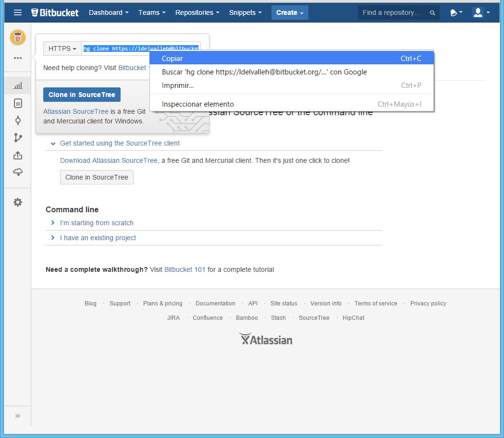Expand "I'm starting from scratch" section
This screenshot has height=438, width=504.
[x=97, y=223]
